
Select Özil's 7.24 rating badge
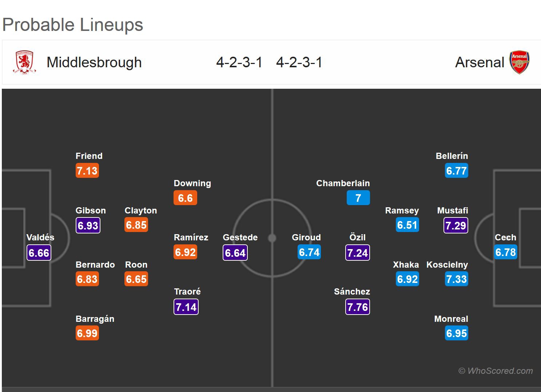pyautogui.click(x=358, y=253)
